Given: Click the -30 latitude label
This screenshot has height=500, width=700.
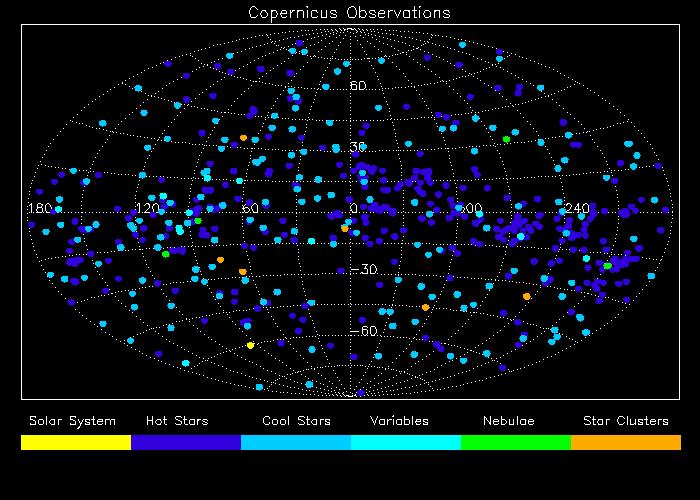Looking at the screenshot, I should pos(363,269).
